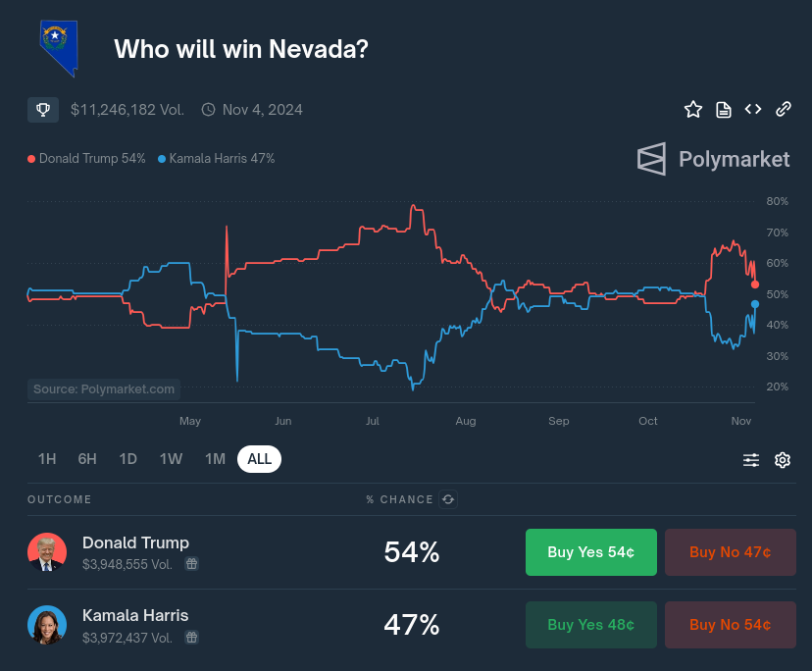Buy Yes on Trump at 54¢
This screenshot has width=812, height=671.
click(x=590, y=552)
